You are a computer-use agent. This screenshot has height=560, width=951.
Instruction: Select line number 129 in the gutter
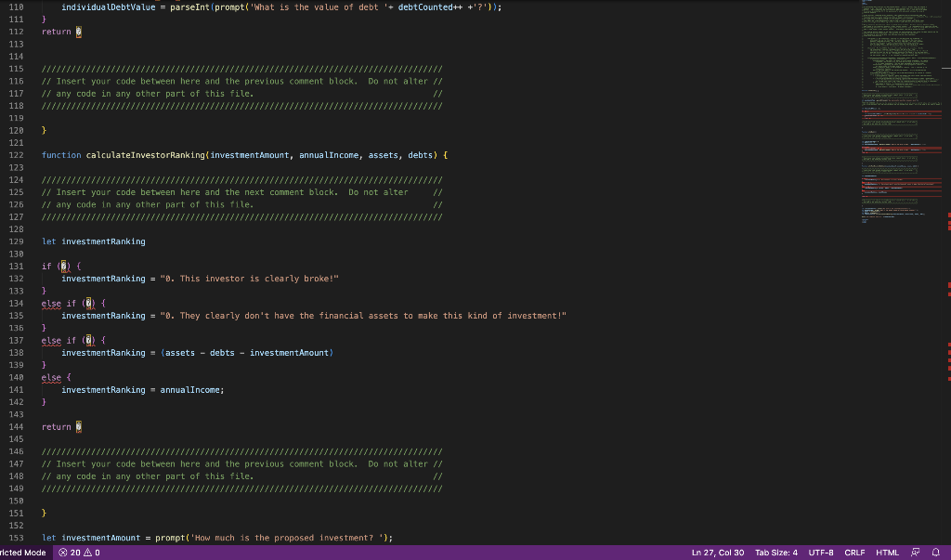(x=17, y=241)
